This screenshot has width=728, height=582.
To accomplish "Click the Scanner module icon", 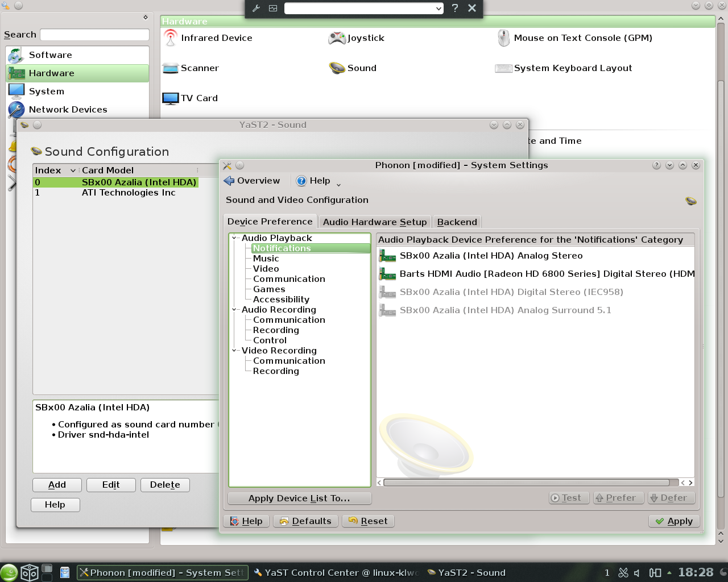I will click(x=171, y=68).
